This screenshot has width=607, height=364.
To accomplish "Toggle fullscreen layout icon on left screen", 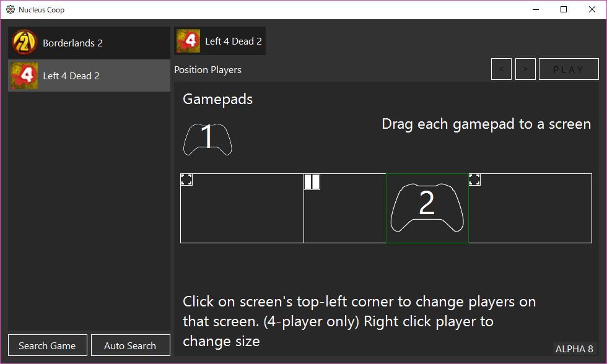I will click(x=186, y=180).
